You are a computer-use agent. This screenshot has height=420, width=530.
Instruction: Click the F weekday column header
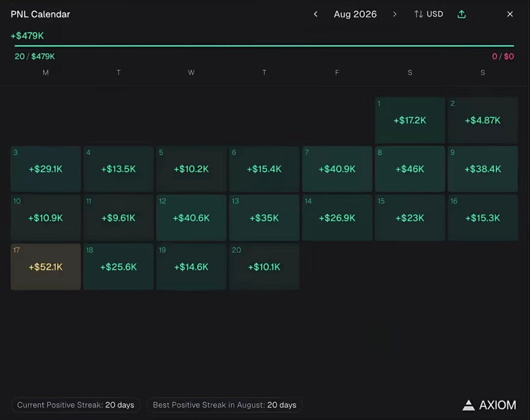(337, 72)
